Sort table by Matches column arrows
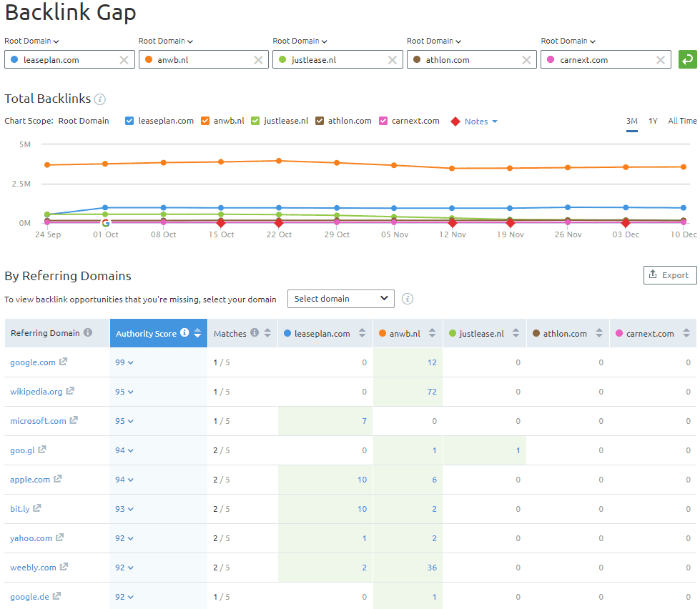 (x=267, y=333)
